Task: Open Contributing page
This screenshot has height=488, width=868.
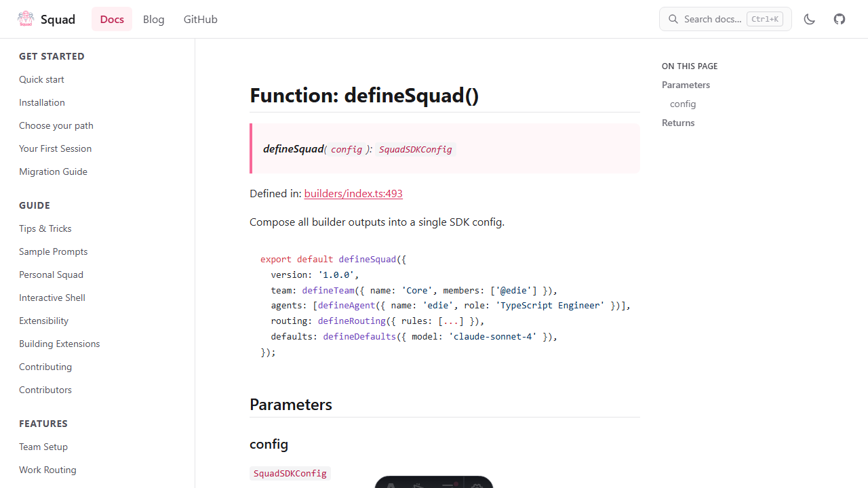Action: [x=45, y=367]
